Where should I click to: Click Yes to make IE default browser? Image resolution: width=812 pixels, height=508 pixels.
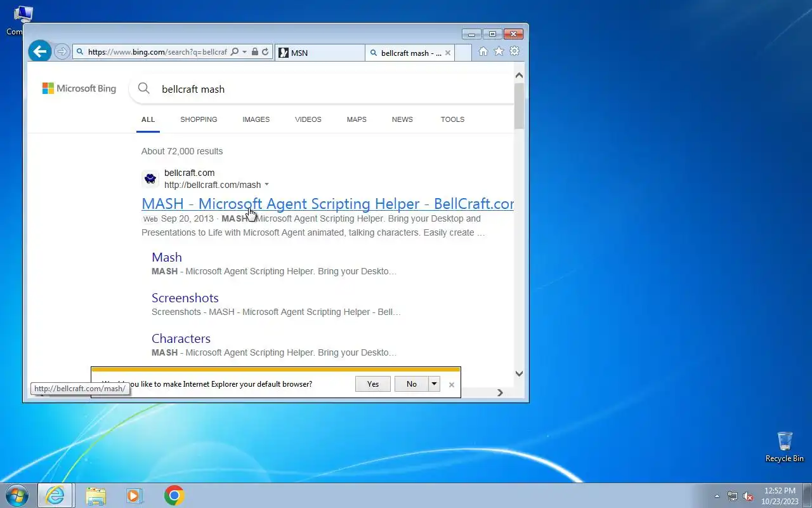(373, 384)
